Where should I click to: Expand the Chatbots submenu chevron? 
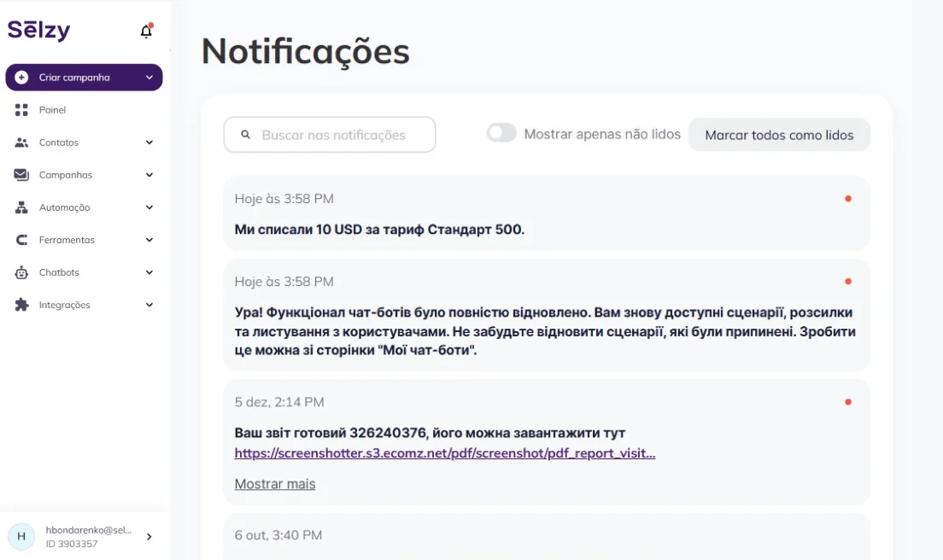149,272
